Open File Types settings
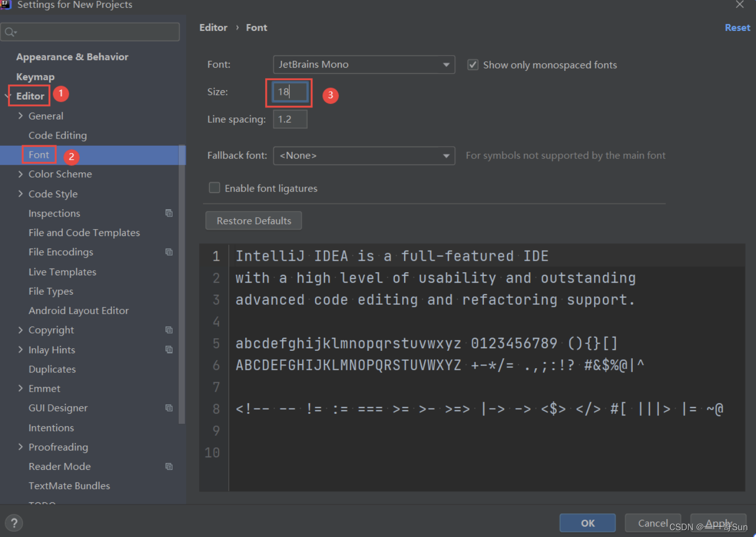This screenshot has width=756, height=537. coord(51,291)
